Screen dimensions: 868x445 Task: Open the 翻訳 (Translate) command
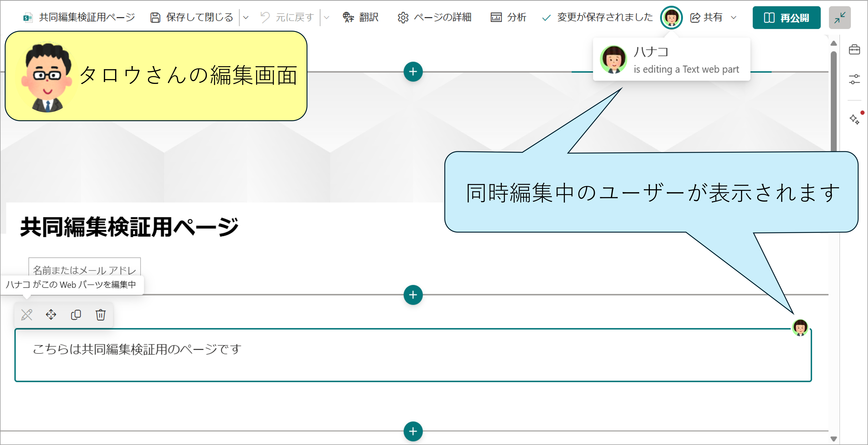[x=361, y=17]
